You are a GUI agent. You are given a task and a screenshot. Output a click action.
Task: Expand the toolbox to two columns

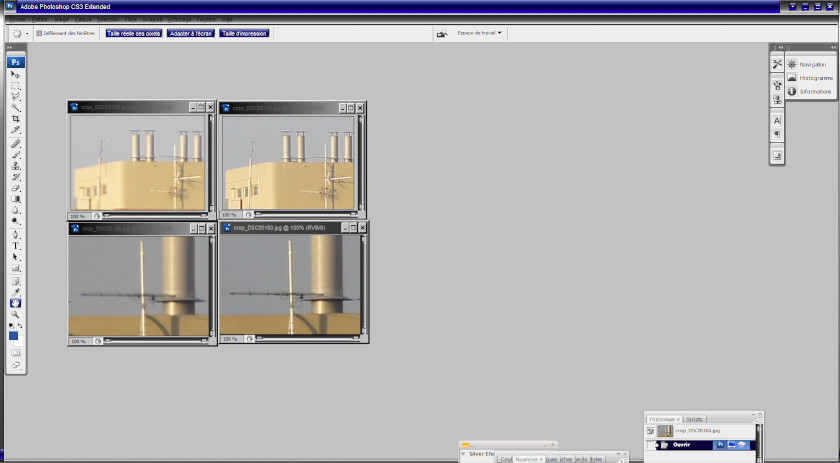(x=9, y=48)
